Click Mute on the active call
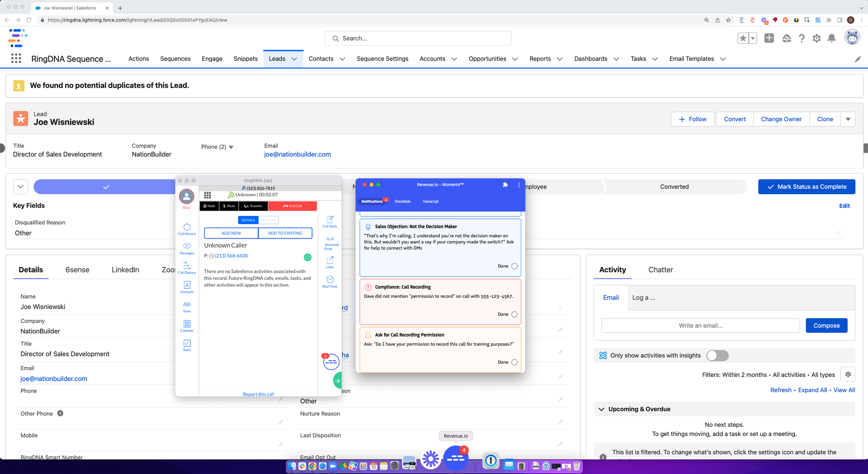This screenshot has width=868, height=474. [229, 206]
